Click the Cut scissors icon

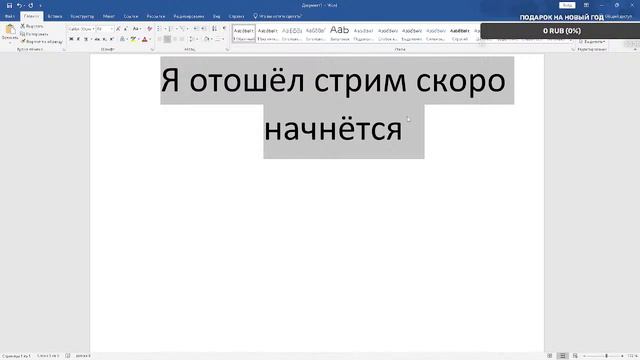[23, 26]
